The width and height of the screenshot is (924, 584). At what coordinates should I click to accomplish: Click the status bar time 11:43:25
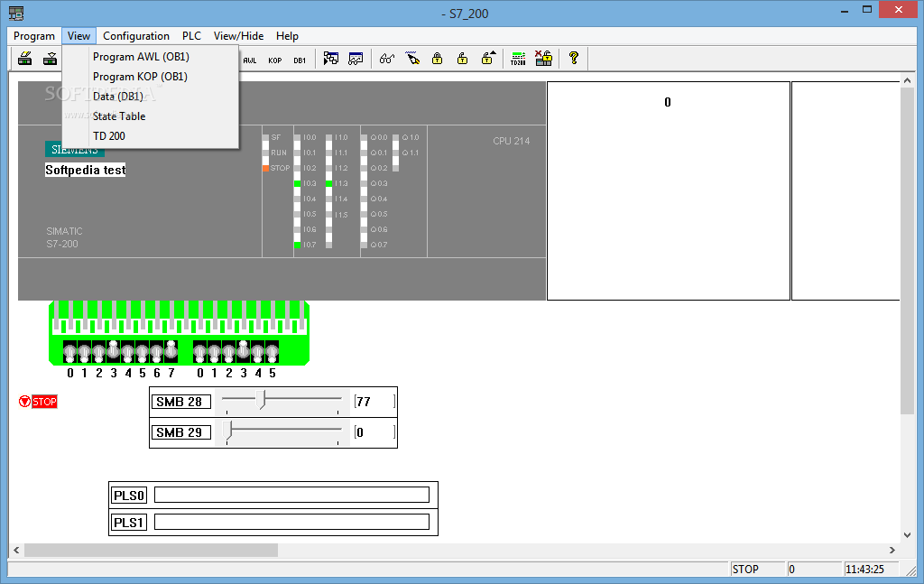[x=865, y=570]
